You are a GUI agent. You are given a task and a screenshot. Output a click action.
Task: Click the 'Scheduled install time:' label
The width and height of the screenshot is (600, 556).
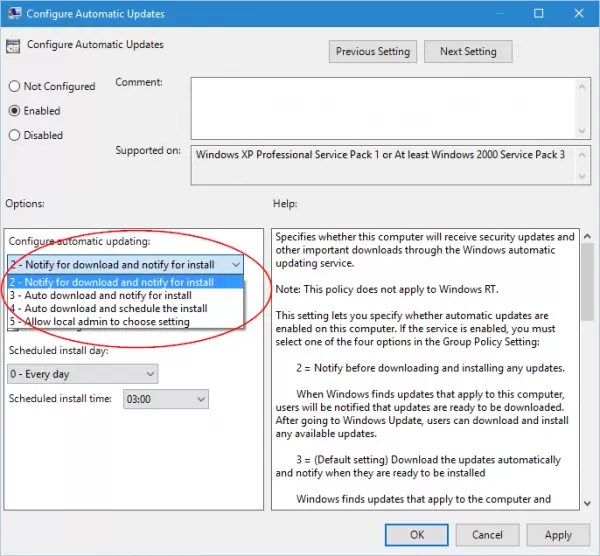pos(60,398)
